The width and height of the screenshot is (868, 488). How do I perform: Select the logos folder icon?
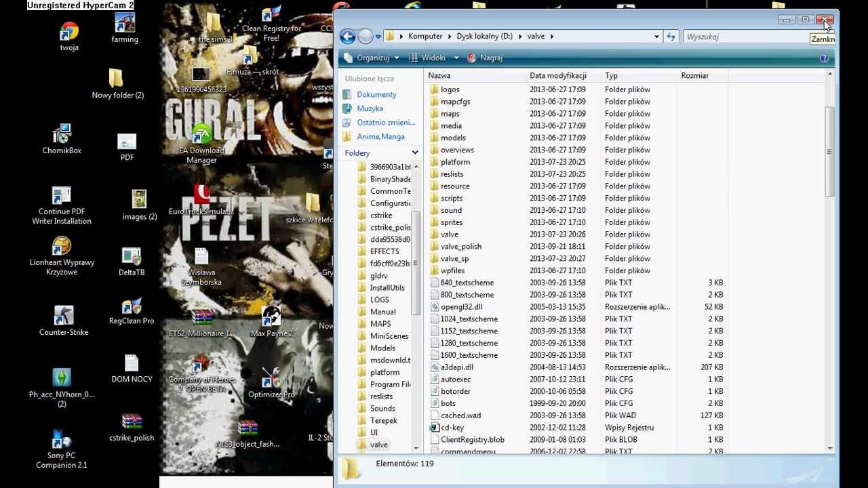point(435,89)
